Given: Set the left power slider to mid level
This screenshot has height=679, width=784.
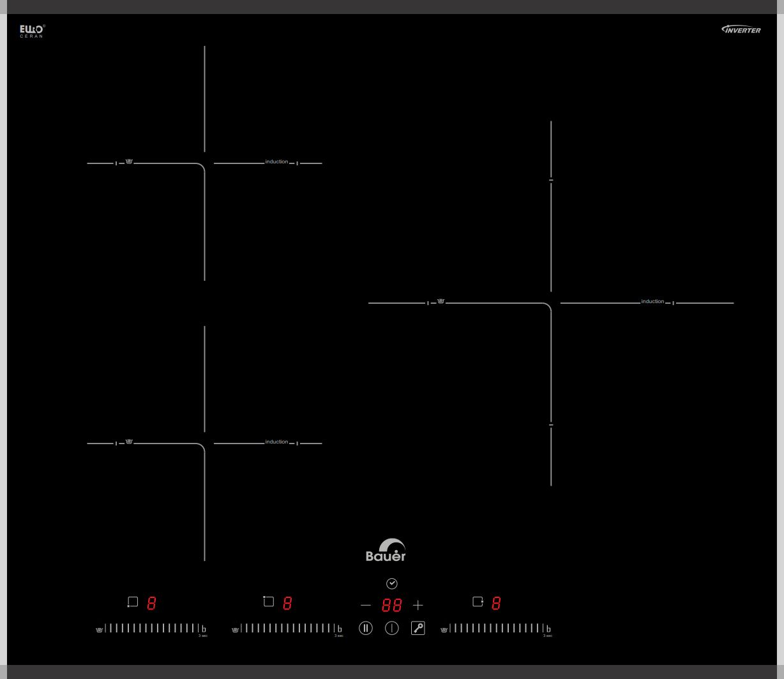Looking at the screenshot, I should (152, 628).
